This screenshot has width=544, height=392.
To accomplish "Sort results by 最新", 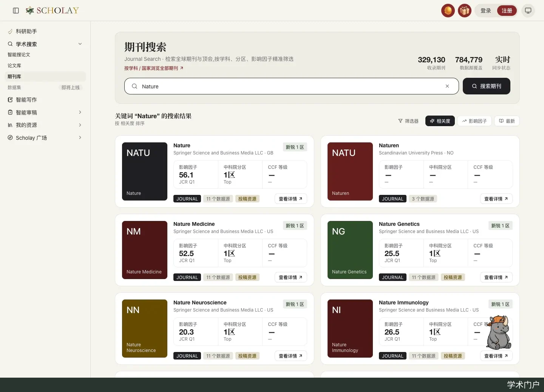I will tap(507, 121).
